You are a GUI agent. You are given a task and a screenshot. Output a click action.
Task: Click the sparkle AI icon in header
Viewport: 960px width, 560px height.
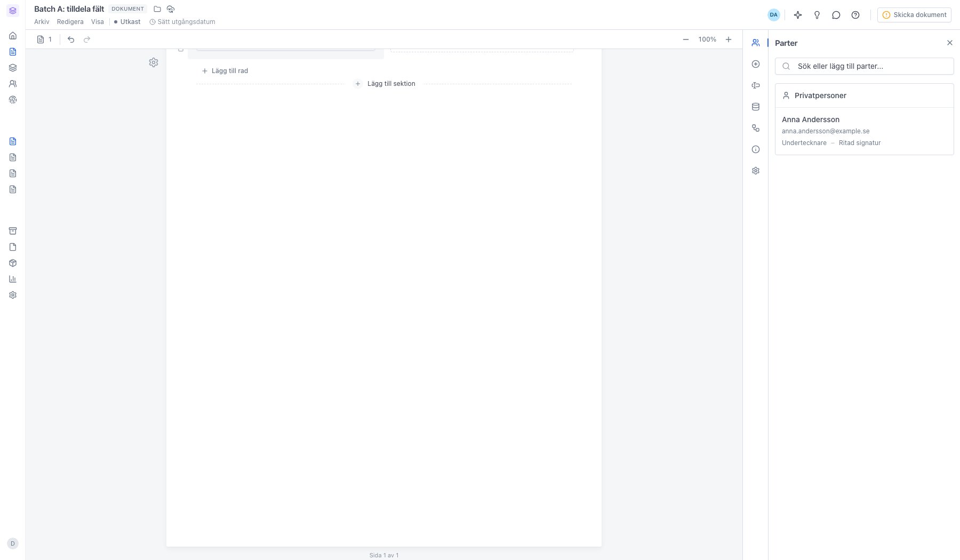click(x=798, y=15)
